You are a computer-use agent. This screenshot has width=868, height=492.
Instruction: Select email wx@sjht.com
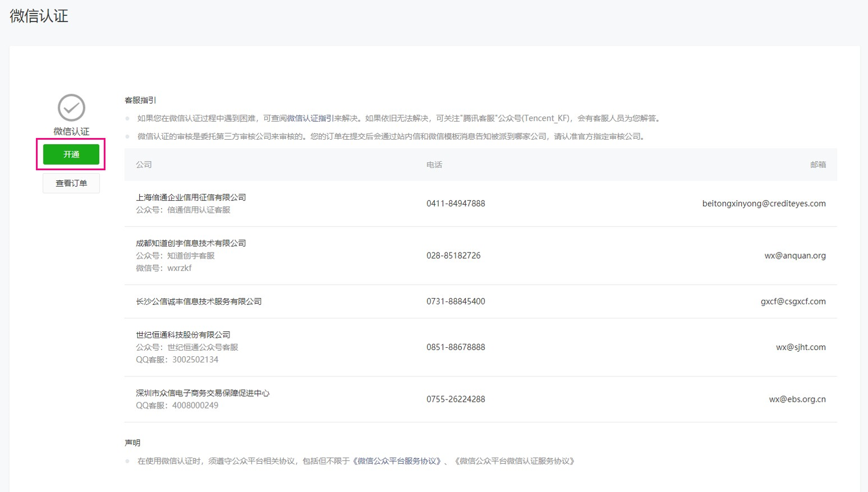801,347
